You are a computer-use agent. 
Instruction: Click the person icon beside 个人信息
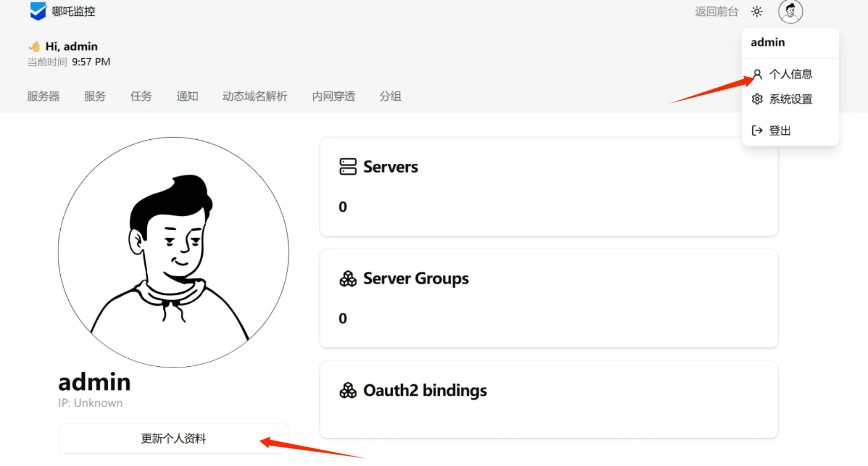click(757, 74)
